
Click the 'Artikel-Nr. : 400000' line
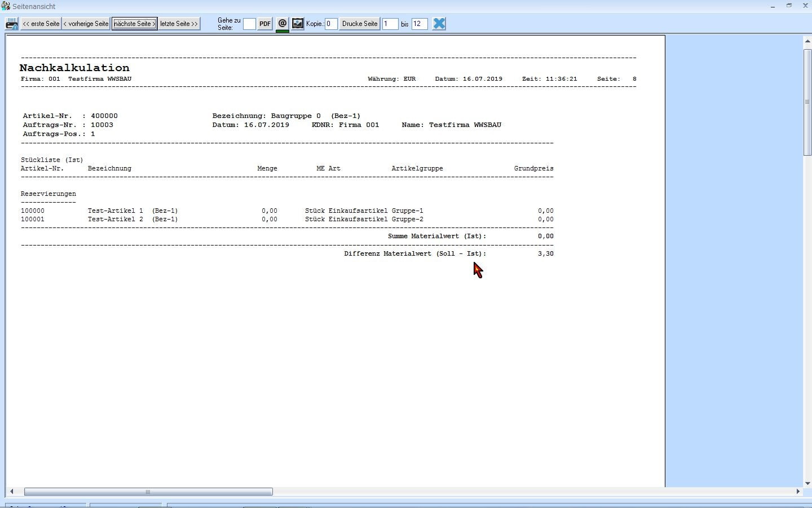[x=70, y=116]
